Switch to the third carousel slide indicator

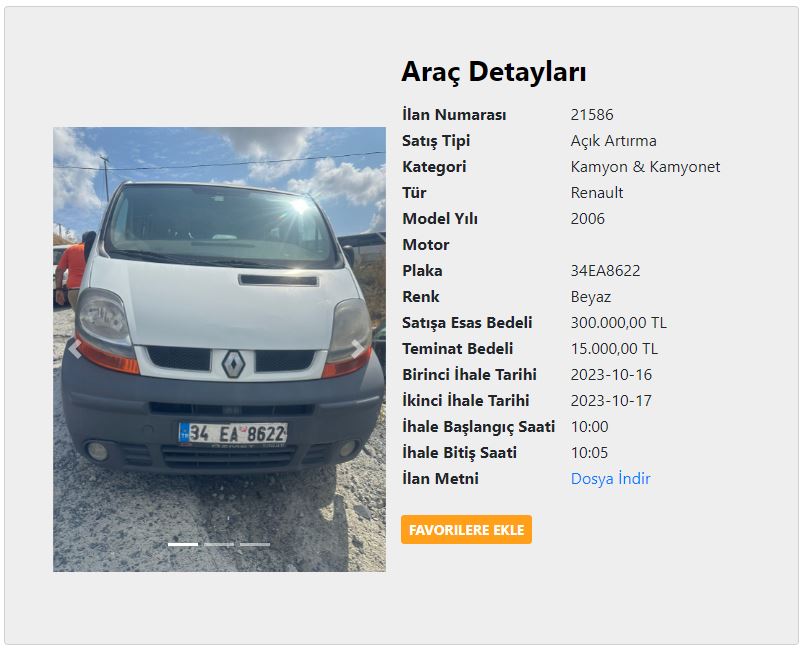tap(255, 544)
